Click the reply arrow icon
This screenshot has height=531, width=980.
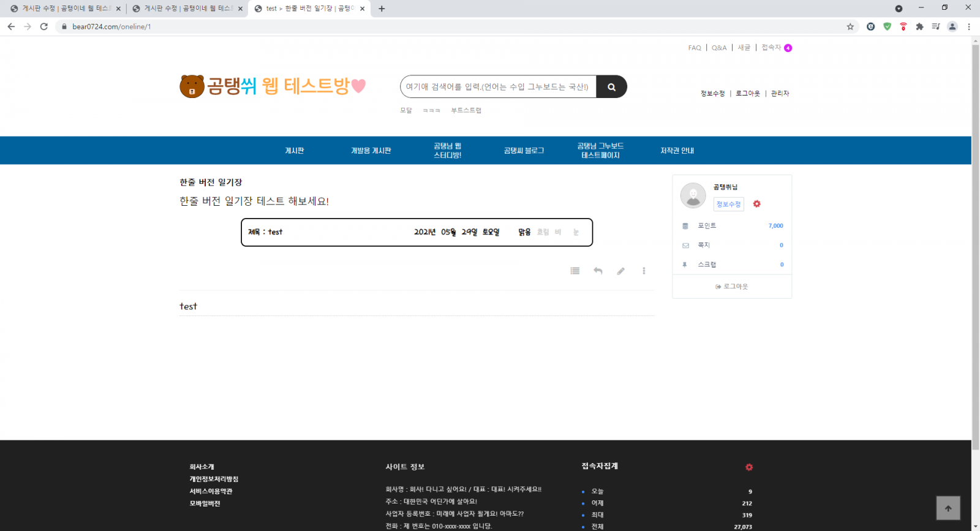pos(598,271)
